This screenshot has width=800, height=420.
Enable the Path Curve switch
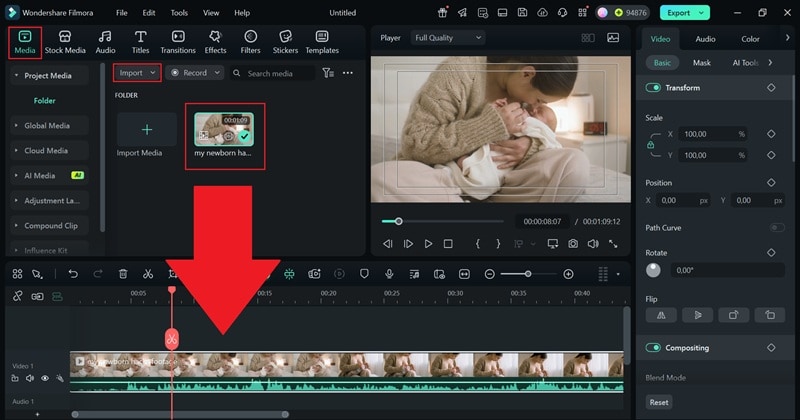[777, 228]
